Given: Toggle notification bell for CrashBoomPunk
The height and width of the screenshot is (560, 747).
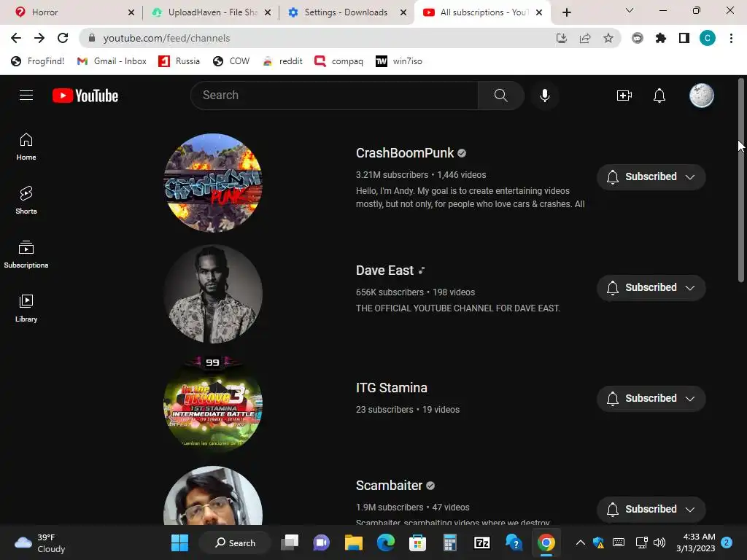Looking at the screenshot, I should click(x=613, y=176).
